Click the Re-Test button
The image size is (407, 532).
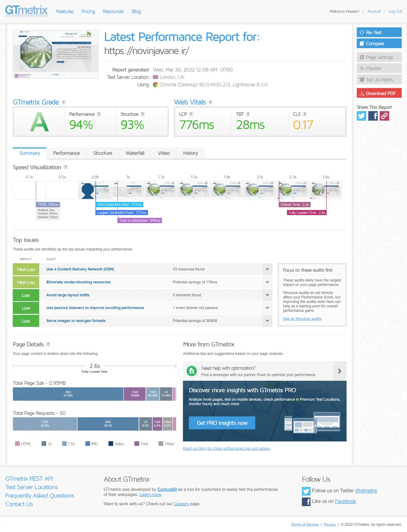click(x=379, y=33)
